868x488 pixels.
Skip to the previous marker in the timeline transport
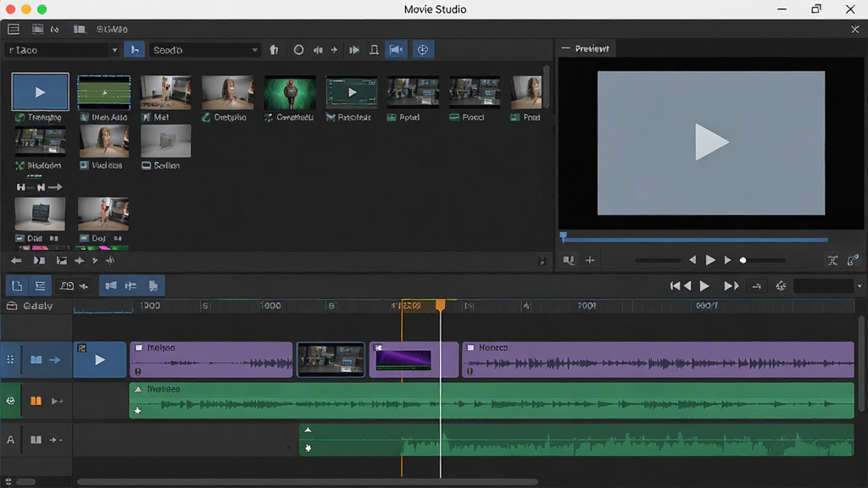coord(675,286)
